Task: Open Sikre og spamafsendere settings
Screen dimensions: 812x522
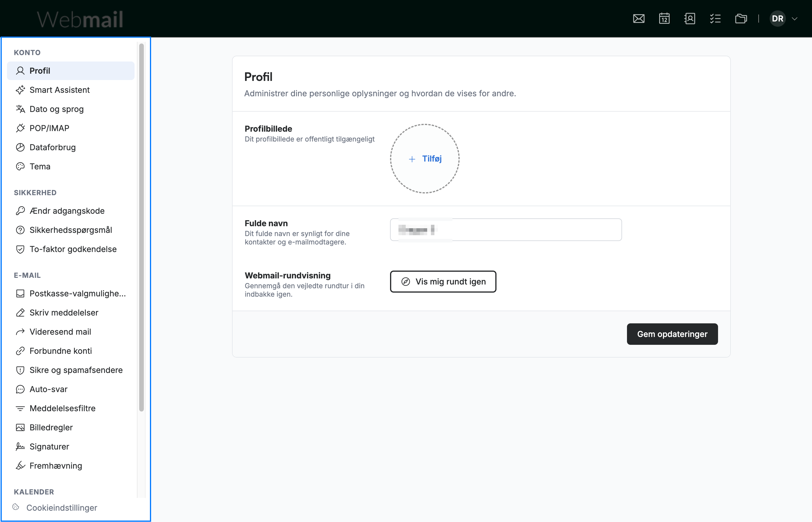Action: pos(70,370)
